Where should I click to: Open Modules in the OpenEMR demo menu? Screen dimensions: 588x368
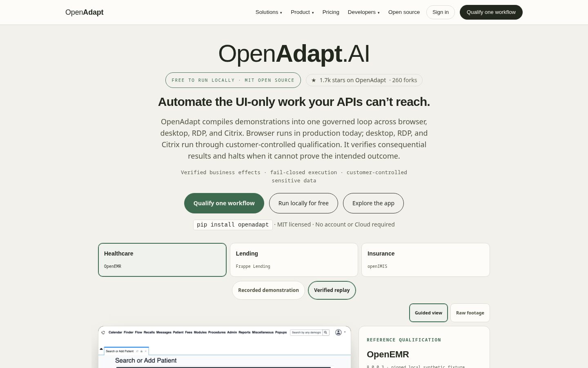coord(200,332)
